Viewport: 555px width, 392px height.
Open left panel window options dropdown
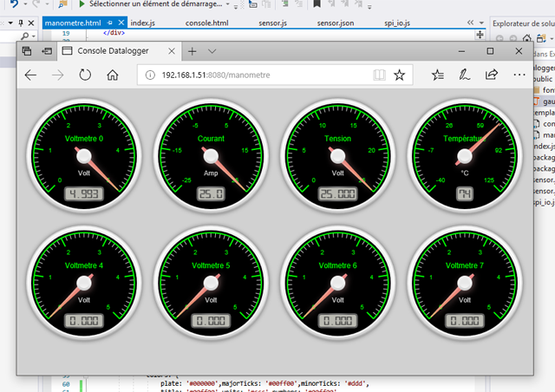point(10,23)
